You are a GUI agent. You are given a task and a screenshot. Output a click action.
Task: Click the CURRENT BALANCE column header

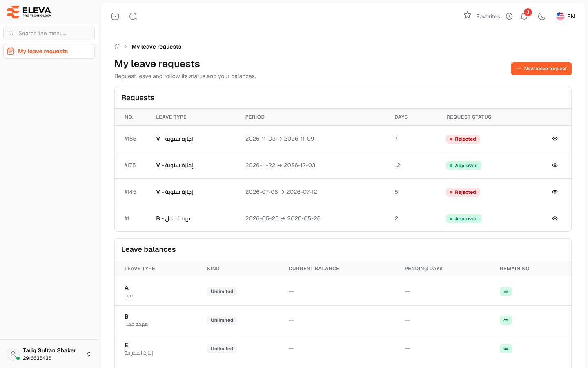point(314,269)
